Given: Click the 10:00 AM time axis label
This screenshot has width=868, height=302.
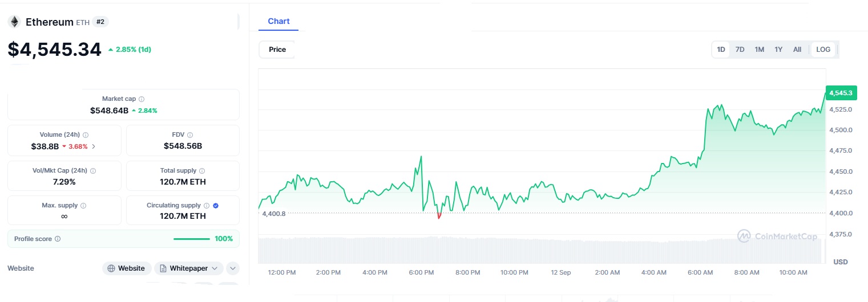Looking at the screenshot, I should 794,273.
